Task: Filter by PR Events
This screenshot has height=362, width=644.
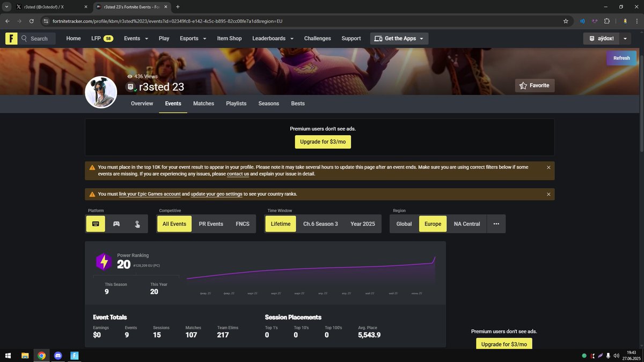Action: pyautogui.click(x=211, y=224)
